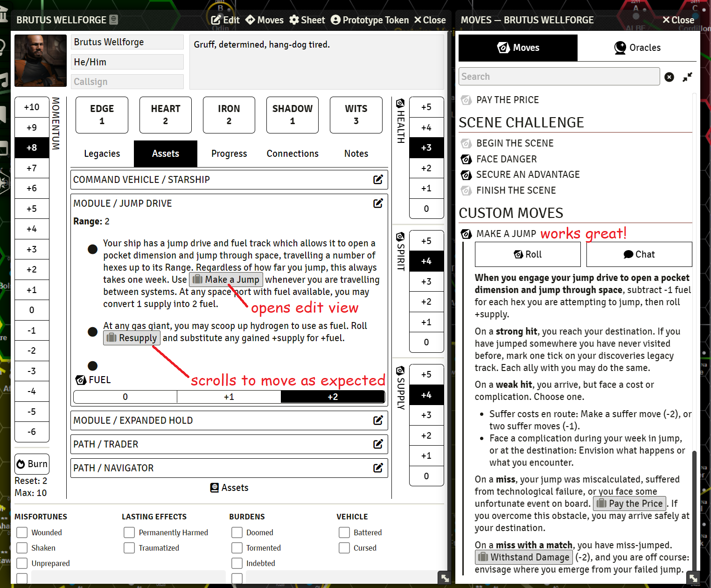Click inside the moves Search field

(x=558, y=76)
